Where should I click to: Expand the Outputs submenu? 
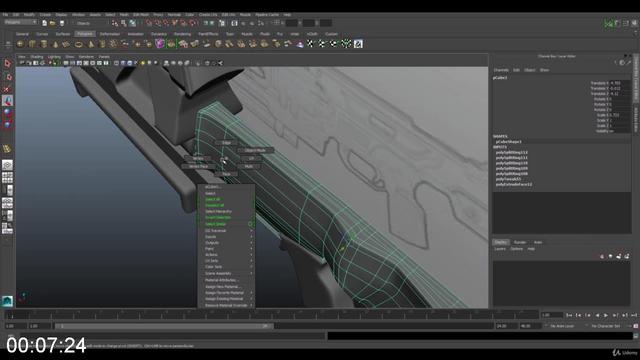tap(227, 243)
